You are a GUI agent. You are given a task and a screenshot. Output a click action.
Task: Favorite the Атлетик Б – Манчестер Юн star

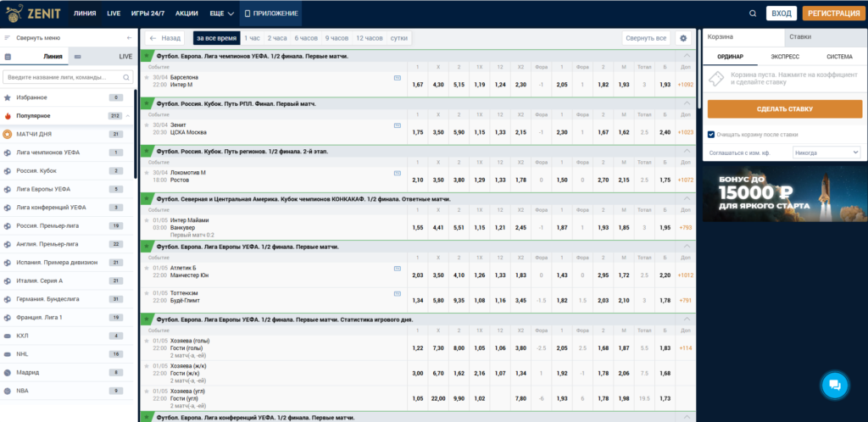[x=147, y=268]
